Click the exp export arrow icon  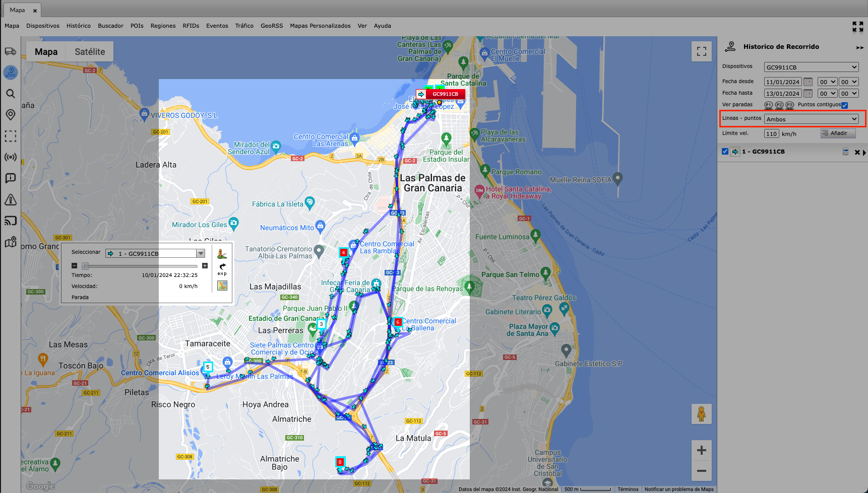[x=222, y=269]
